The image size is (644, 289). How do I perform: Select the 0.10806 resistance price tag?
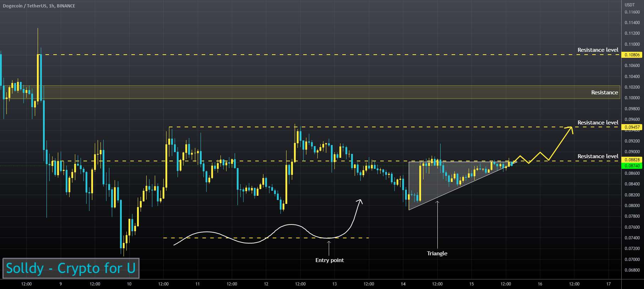[x=632, y=55]
